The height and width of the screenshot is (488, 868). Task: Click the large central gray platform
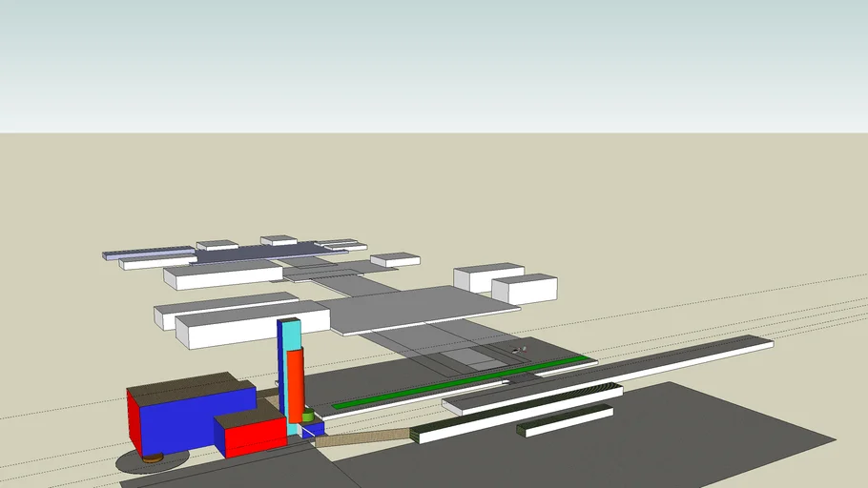420,307
